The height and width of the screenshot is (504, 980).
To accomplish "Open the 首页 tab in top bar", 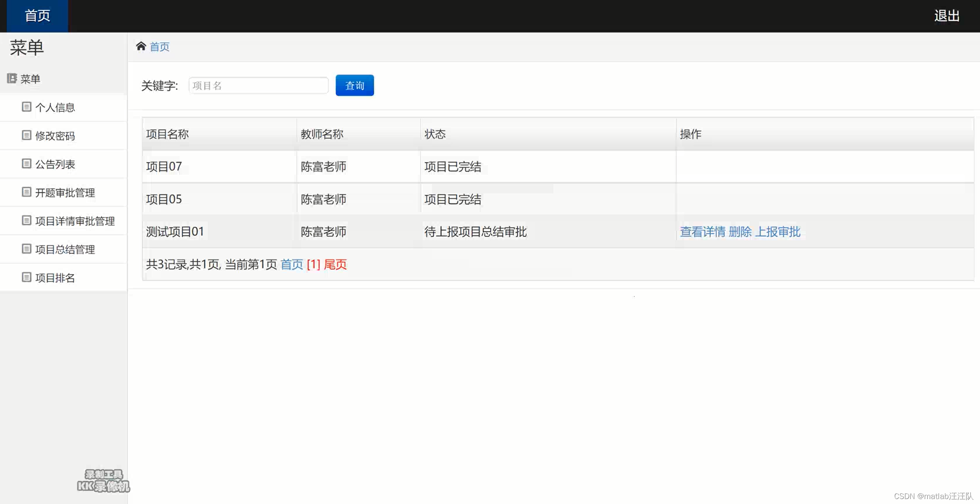I will pos(37,16).
